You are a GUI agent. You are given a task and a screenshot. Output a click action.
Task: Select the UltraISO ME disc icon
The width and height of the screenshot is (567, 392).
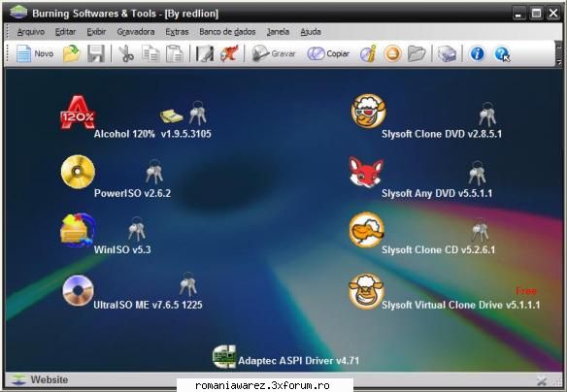(78, 290)
